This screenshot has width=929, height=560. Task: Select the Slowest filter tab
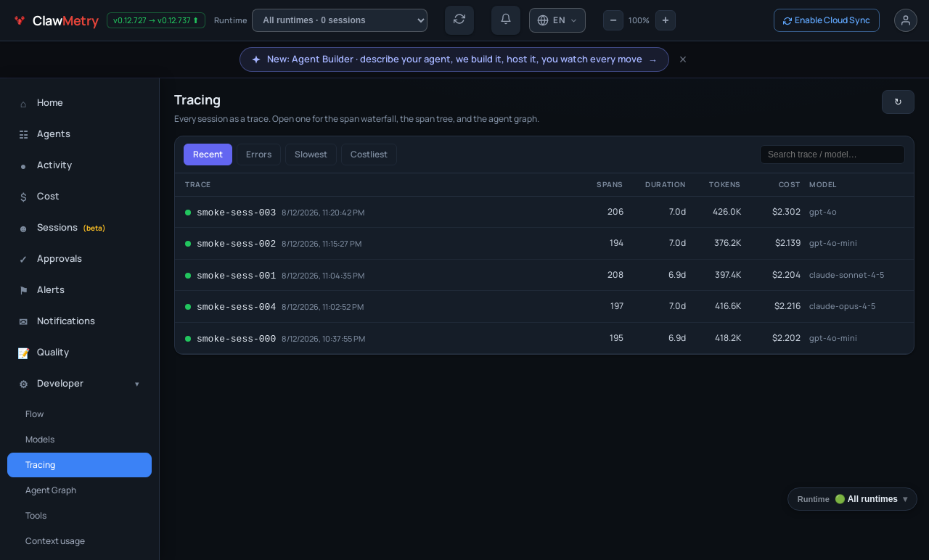311,155
